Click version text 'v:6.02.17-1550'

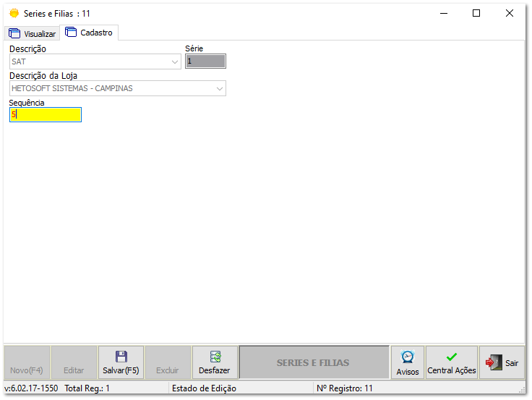[x=31, y=388]
